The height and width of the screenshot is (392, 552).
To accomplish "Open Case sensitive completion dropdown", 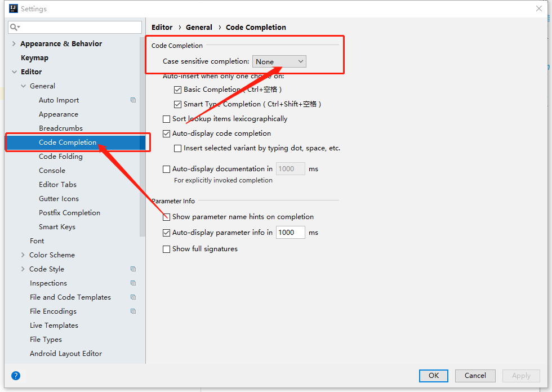I will (x=279, y=61).
